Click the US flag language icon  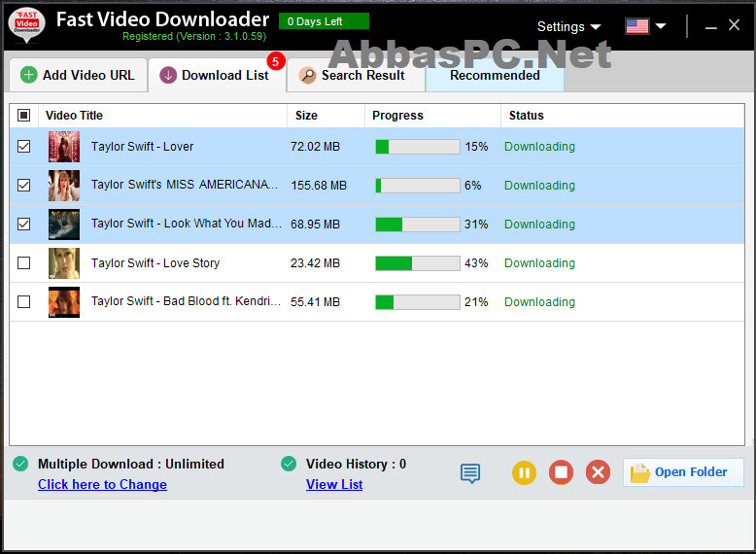point(636,26)
